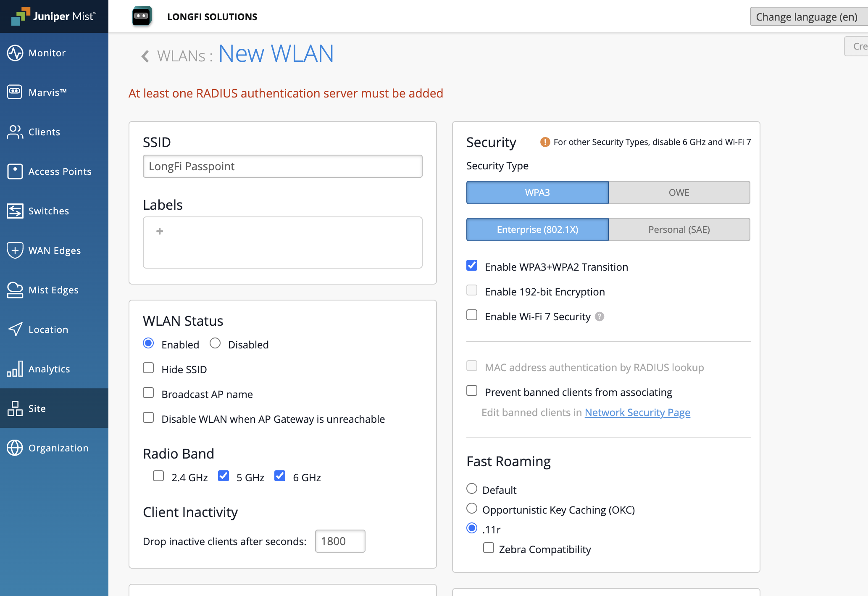868x596 pixels.
Task: Click the Access Points icon
Action: point(15,171)
